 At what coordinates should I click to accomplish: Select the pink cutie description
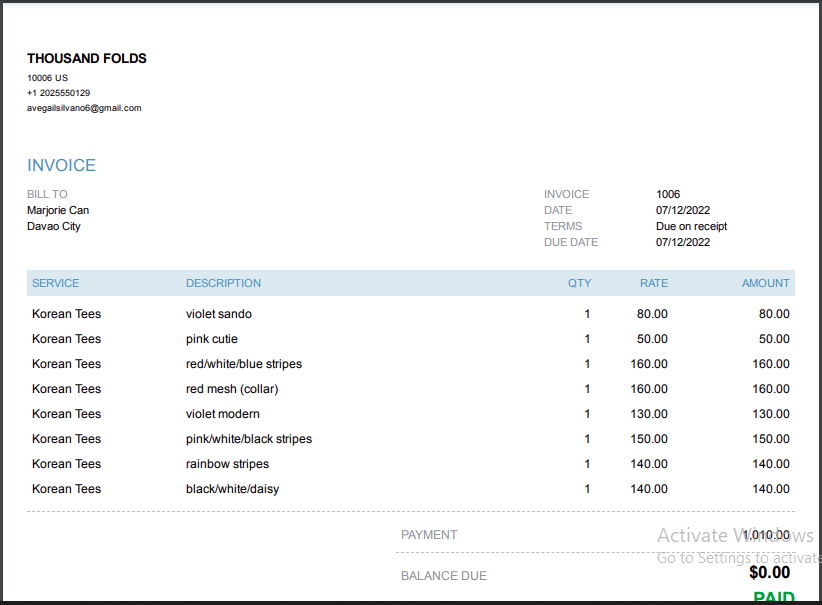tap(212, 339)
